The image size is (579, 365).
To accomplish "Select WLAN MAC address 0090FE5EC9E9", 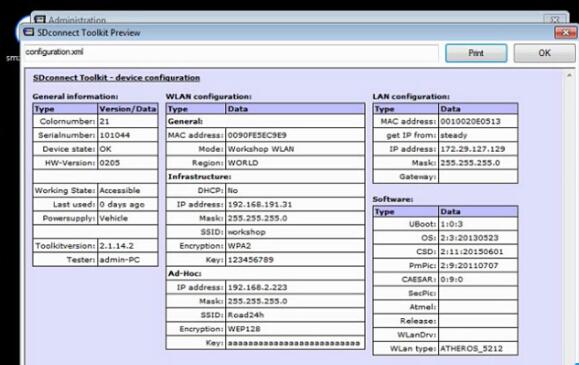I will pyautogui.click(x=257, y=135).
